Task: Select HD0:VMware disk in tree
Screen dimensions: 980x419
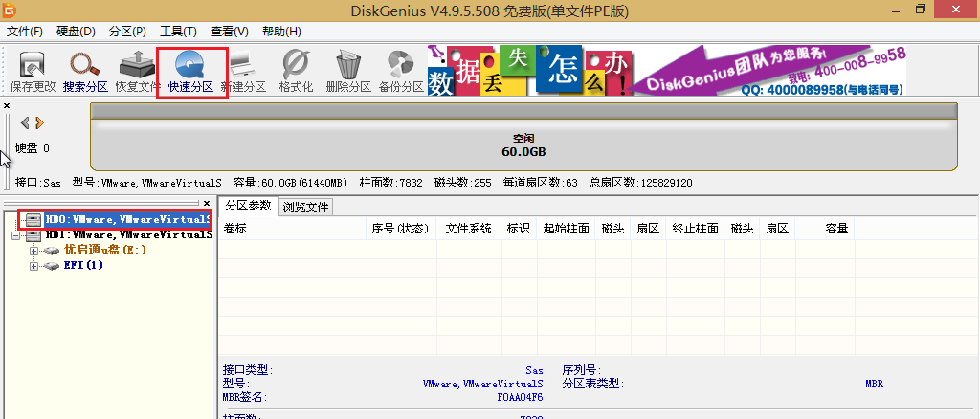Action: (x=128, y=220)
